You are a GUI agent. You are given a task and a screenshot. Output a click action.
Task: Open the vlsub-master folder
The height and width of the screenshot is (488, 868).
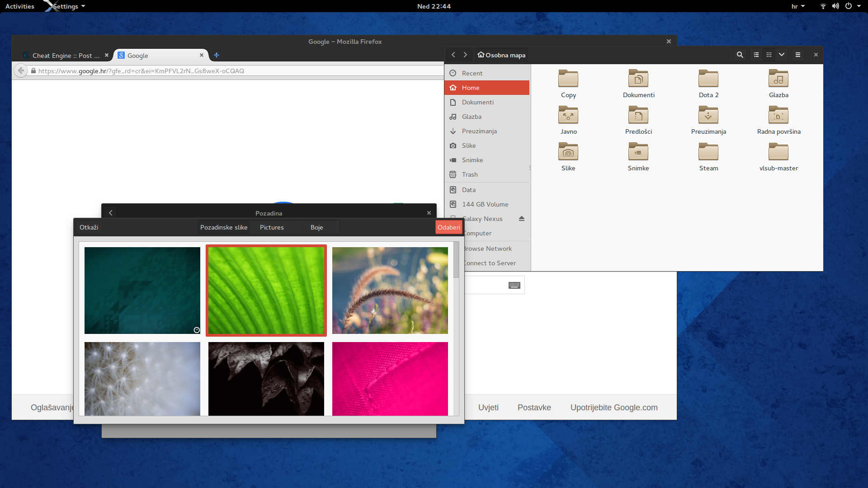tap(778, 156)
